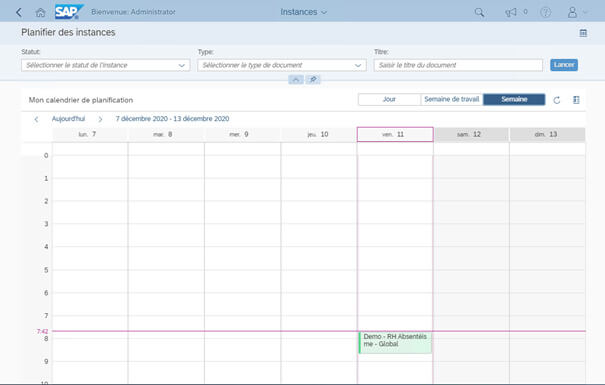Select the lun. 7 day header
Screen dimensions: 605x385
(90, 134)
